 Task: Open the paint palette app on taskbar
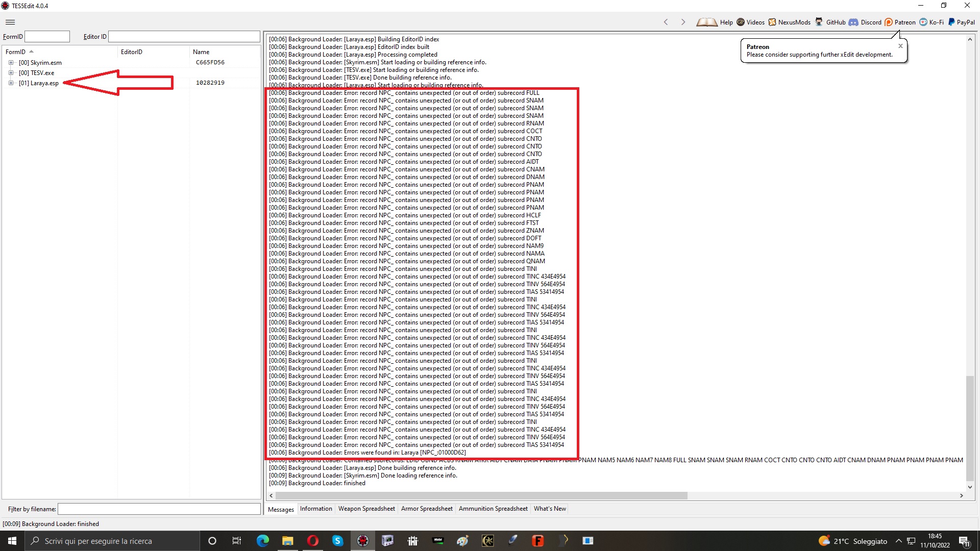tap(462, 541)
